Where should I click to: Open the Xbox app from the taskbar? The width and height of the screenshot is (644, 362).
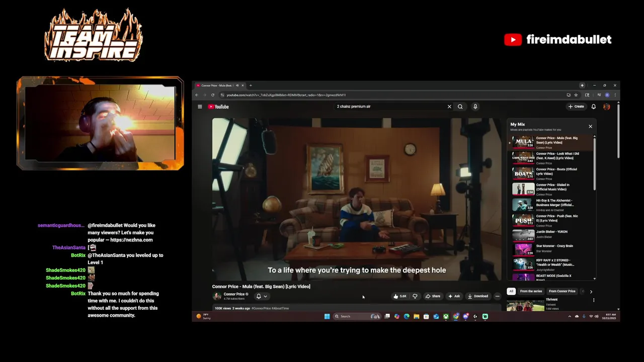pos(446,316)
